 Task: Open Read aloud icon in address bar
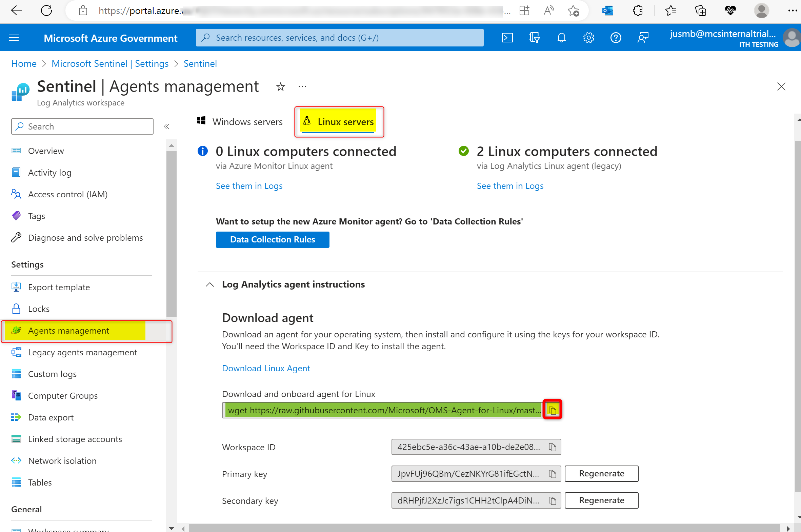tap(548, 11)
